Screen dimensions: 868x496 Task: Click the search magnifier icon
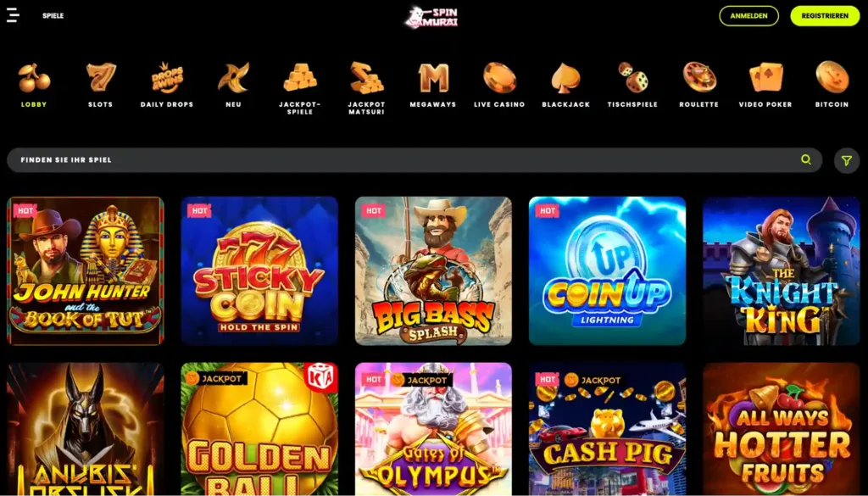click(x=806, y=160)
